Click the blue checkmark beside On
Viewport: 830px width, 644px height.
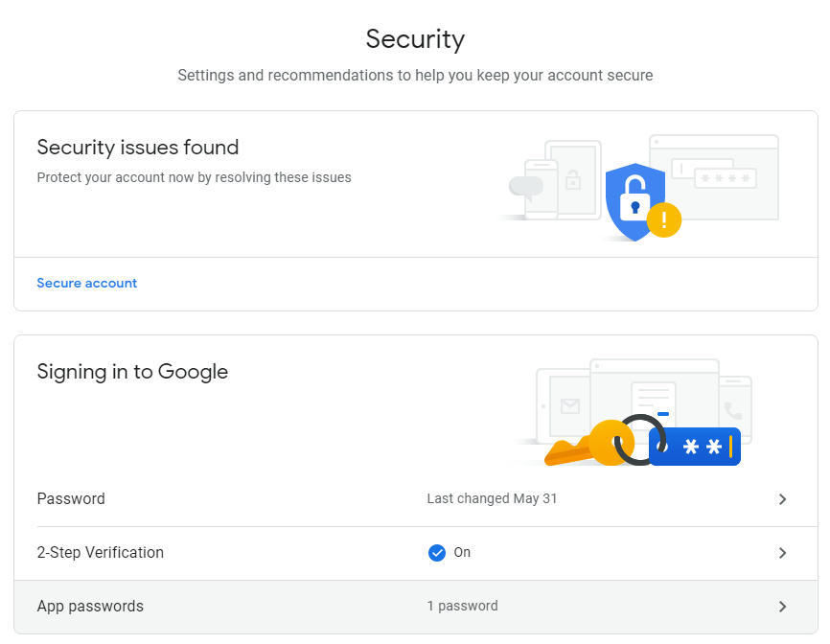[x=437, y=553]
